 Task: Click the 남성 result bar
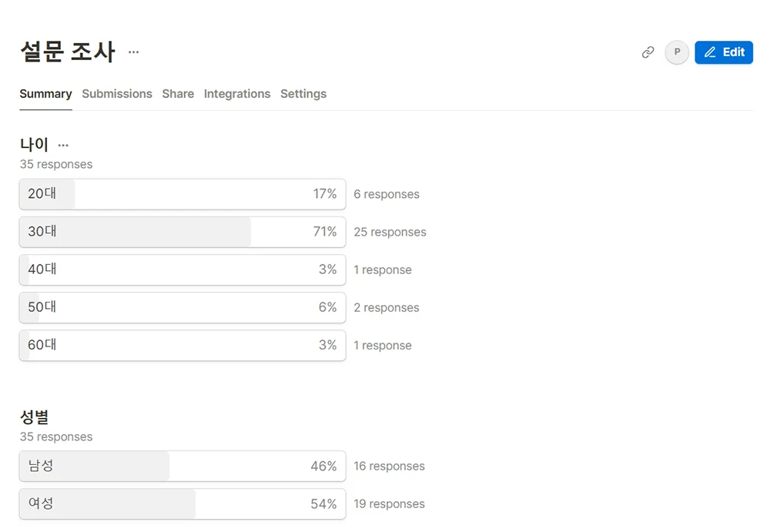(182, 466)
